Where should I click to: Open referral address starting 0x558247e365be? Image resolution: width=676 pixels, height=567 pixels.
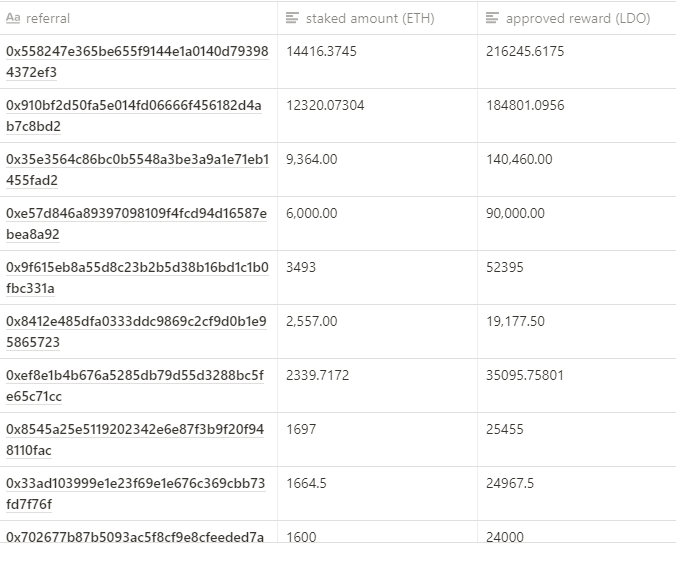click(137, 62)
